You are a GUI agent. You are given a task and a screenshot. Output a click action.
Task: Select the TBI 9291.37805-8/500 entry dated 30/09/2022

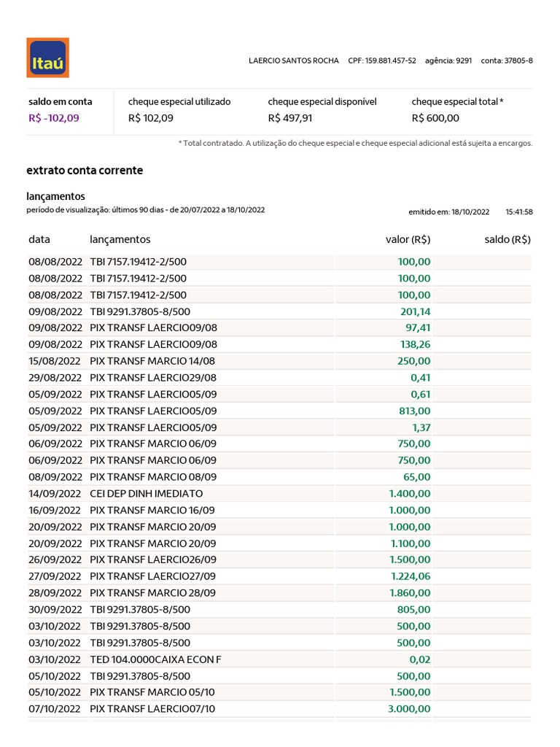click(139, 610)
